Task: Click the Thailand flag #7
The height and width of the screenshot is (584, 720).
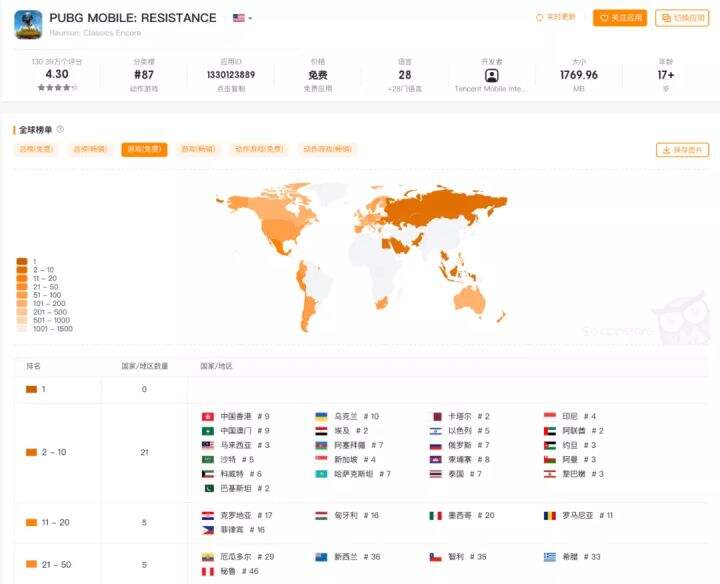Action: 435,474
